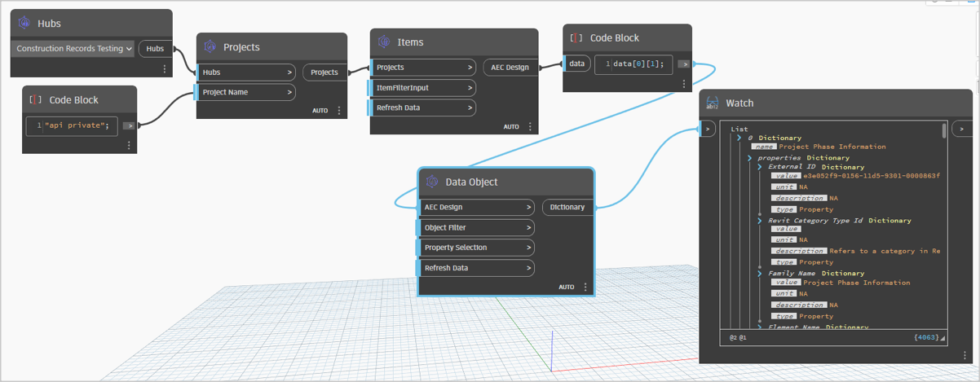Click the Watch list vertical scrollbar
The image size is (980, 382).
[x=944, y=130]
